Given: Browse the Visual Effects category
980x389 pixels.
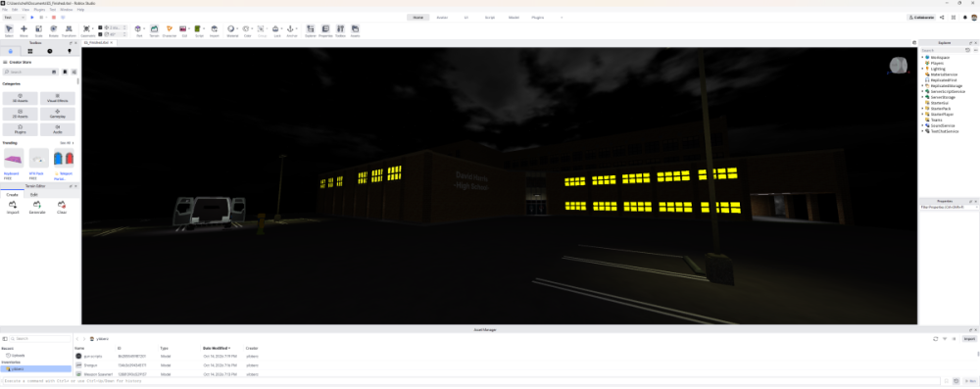Looking at the screenshot, I should (x=58, y=97).
